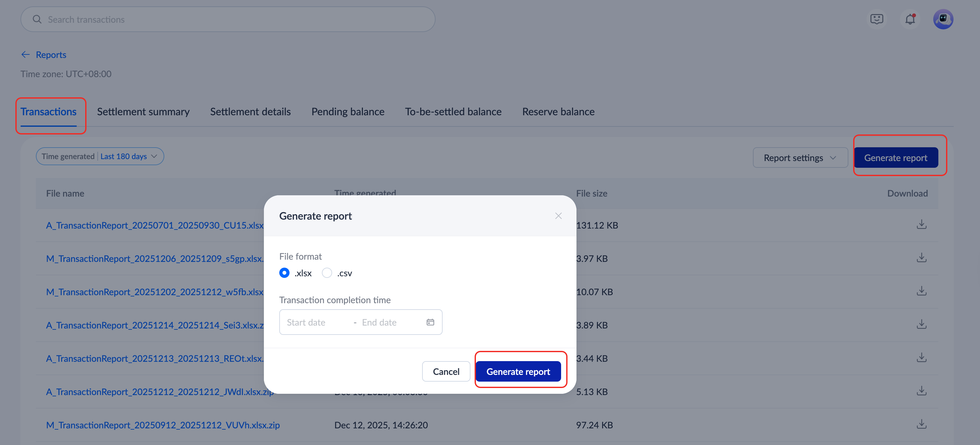980x445 pixels.
Task: Open the Reserve balance tab
Action: pos(558,112)
